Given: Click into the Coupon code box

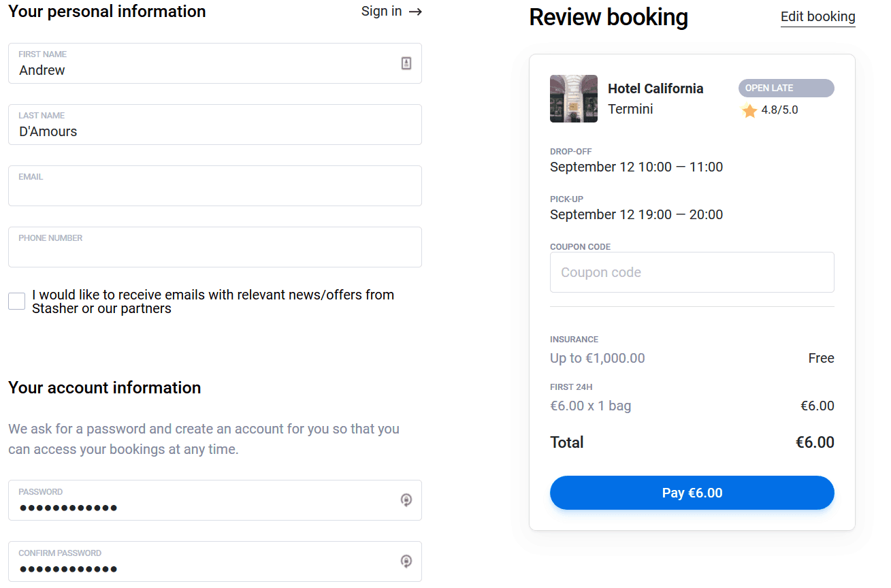Looking at the screenshot, I should [x=692, y=272].
